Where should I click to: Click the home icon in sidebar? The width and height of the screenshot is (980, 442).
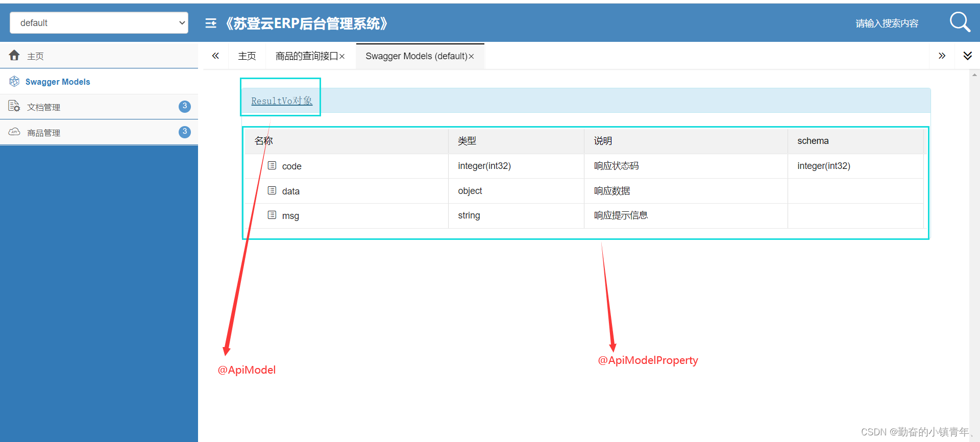pyautogui.click(x=14, y=55)
